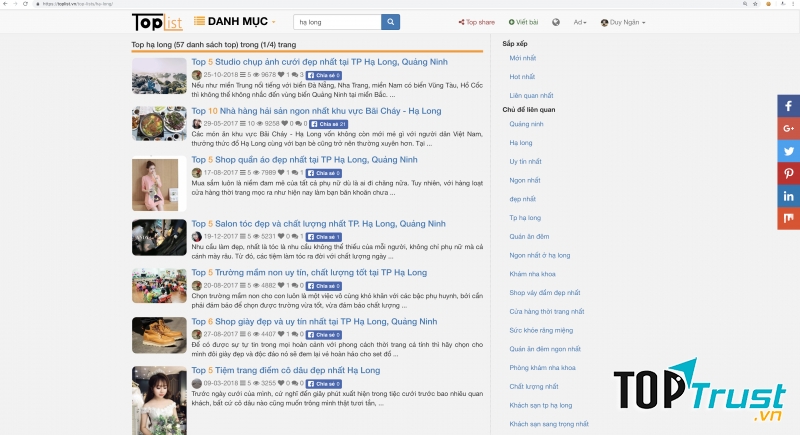Click Facebook share button for Tiệm trang điểm cô dâu
This screenshot has width=800, height=435.
[324, 383]
